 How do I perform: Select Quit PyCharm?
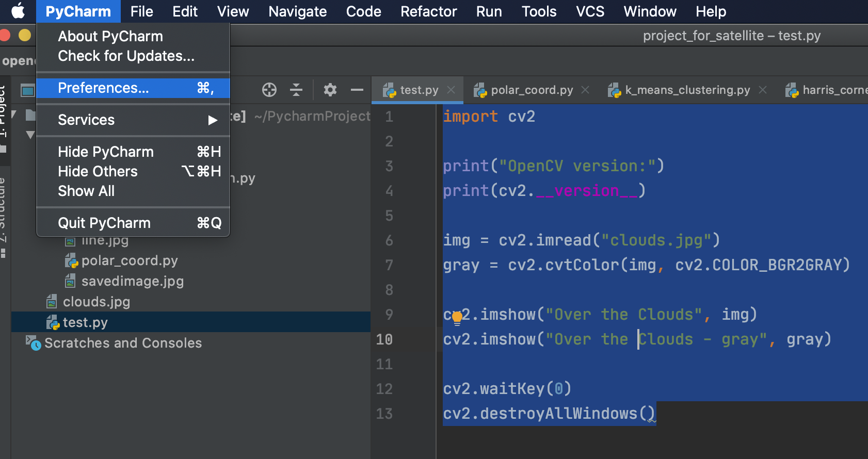point(133,223)
